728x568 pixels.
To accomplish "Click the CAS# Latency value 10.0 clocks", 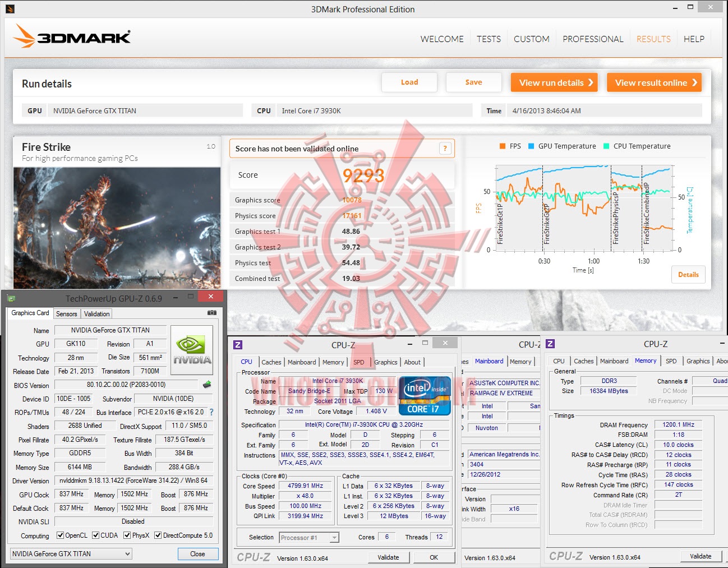I will pyautogui.click(x=678, y=445).
